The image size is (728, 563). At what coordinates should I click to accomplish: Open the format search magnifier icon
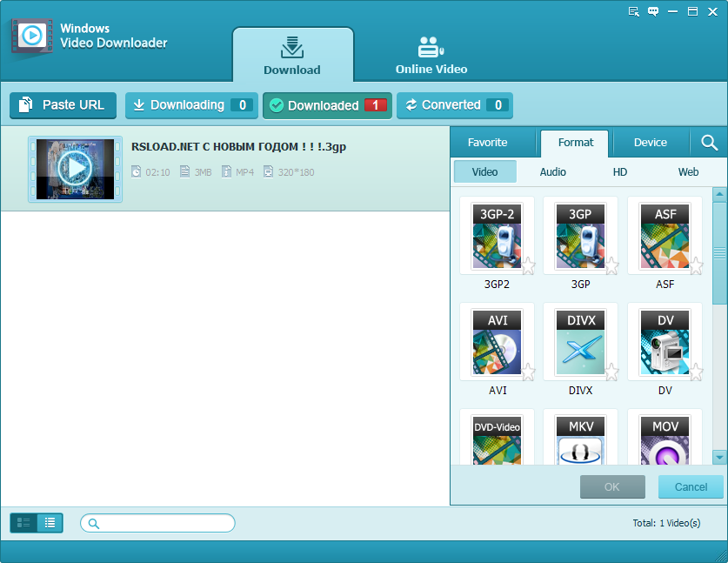(709, 143)
